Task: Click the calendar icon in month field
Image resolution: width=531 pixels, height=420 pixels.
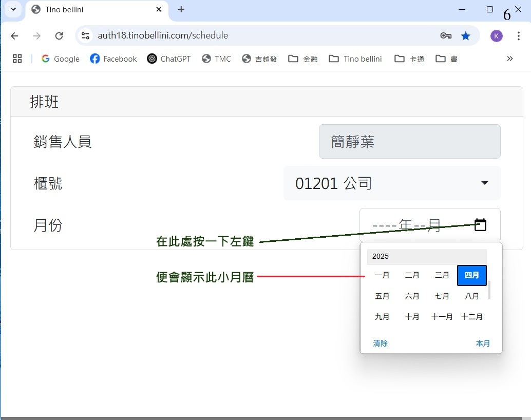Action: point(480,225)
